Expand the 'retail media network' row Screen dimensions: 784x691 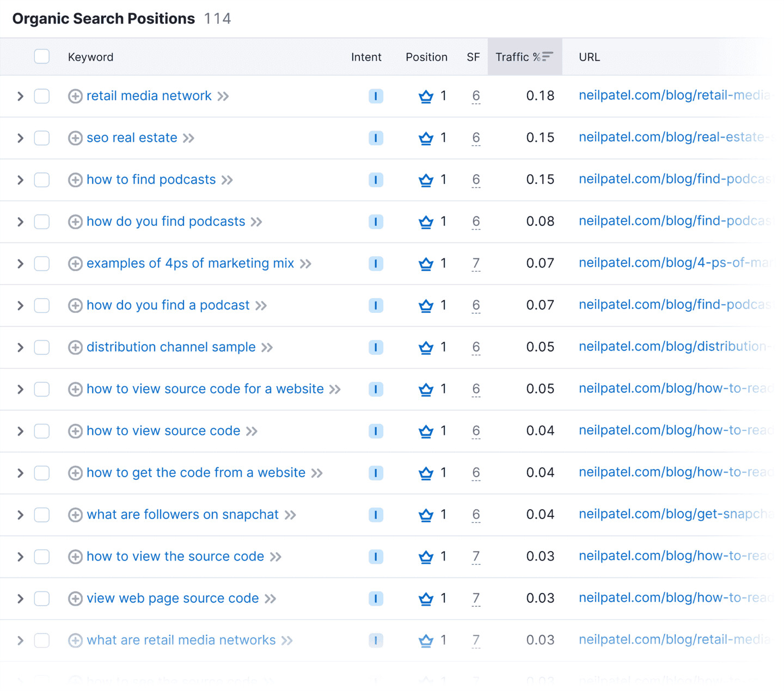pyautogui.click(x=20, y=96)
